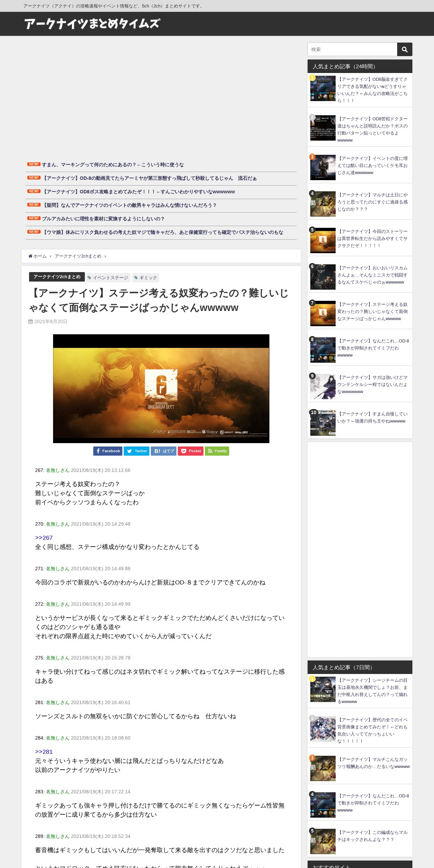Open 24時間 rank 4 thumbnail マルチは土日に

323,204
